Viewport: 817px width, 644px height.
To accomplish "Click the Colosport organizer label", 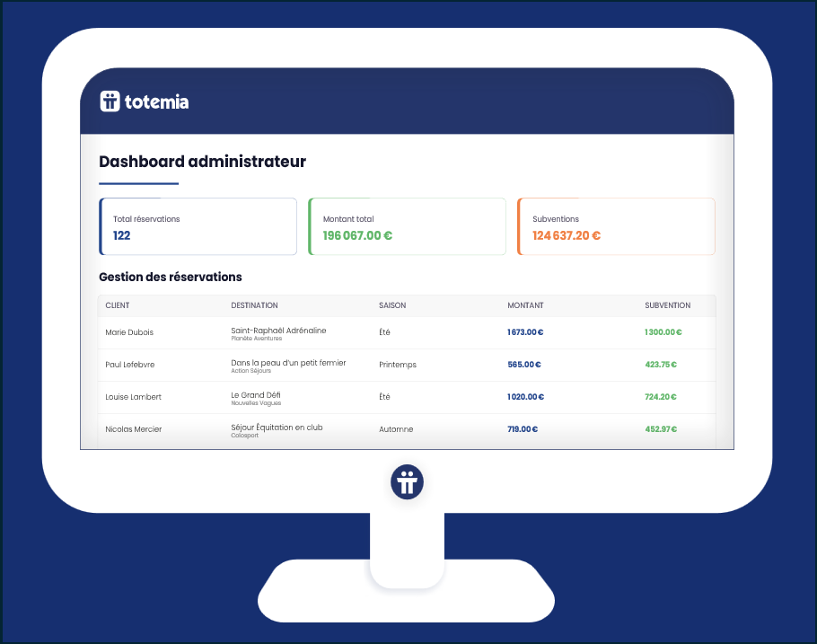I will (244, 436).
